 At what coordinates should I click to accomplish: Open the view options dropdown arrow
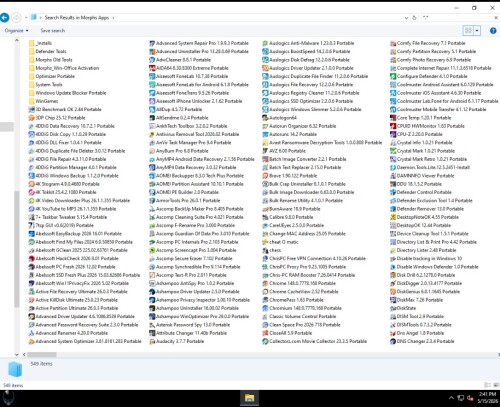(x=477, y=31)
